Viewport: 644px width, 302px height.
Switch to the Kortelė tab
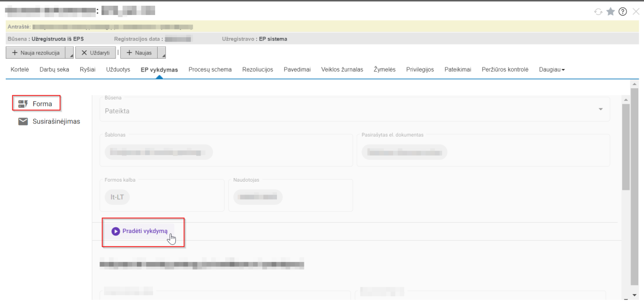[x=20, y=70]
